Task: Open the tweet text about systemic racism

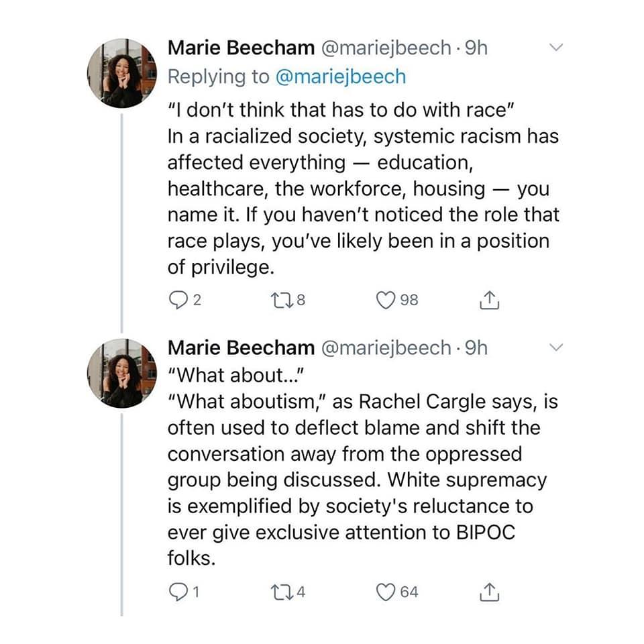Action: (362, 188)
